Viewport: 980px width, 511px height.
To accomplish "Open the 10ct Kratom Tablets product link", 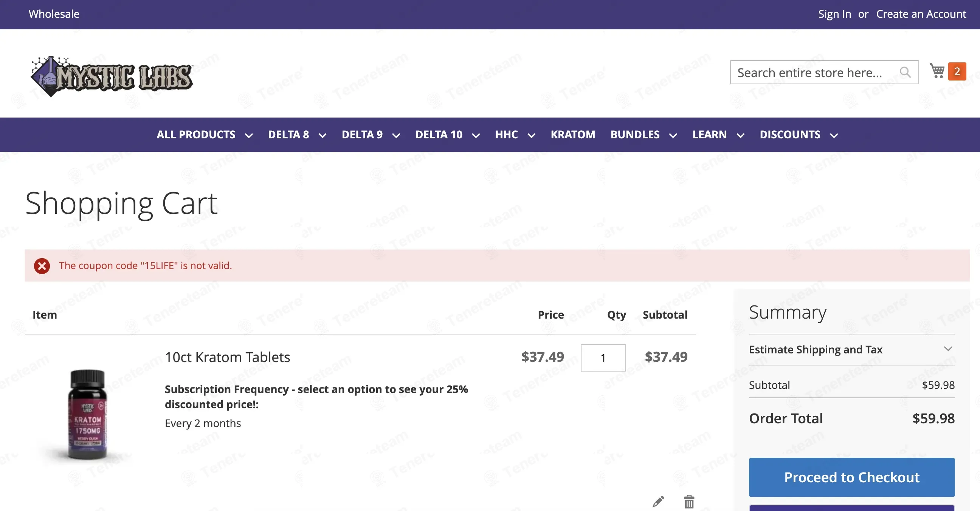I will [227, 358].
